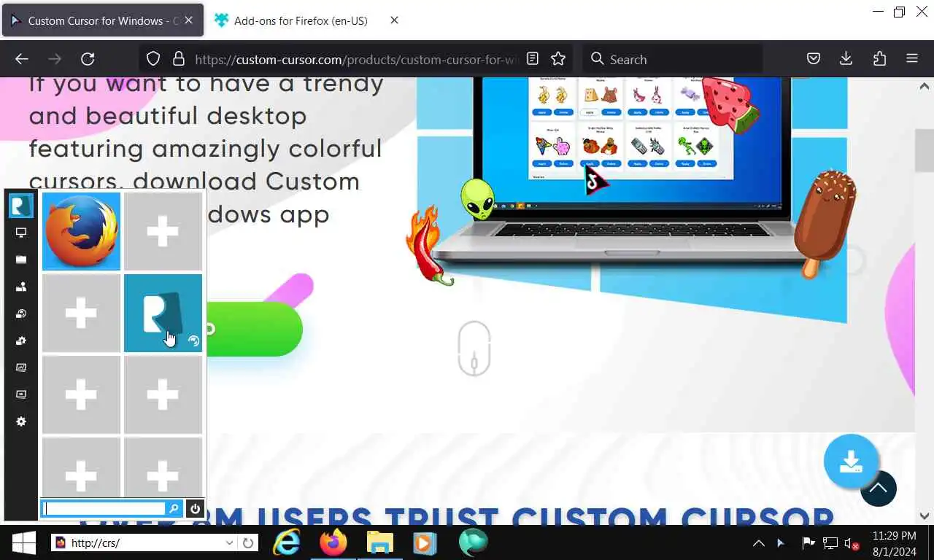Screen dimensions: 934x560
Task: Toggle reader view icon
Action: click(x=533, y=59)
